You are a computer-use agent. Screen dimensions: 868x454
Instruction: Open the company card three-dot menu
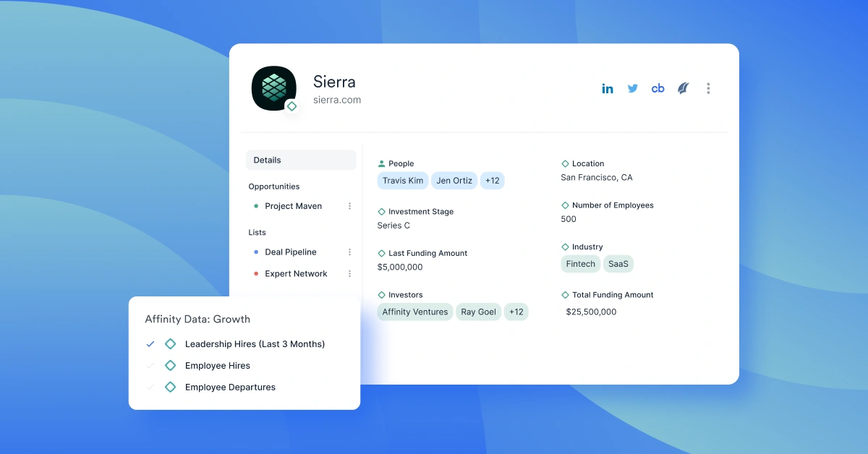click(708, 88)
